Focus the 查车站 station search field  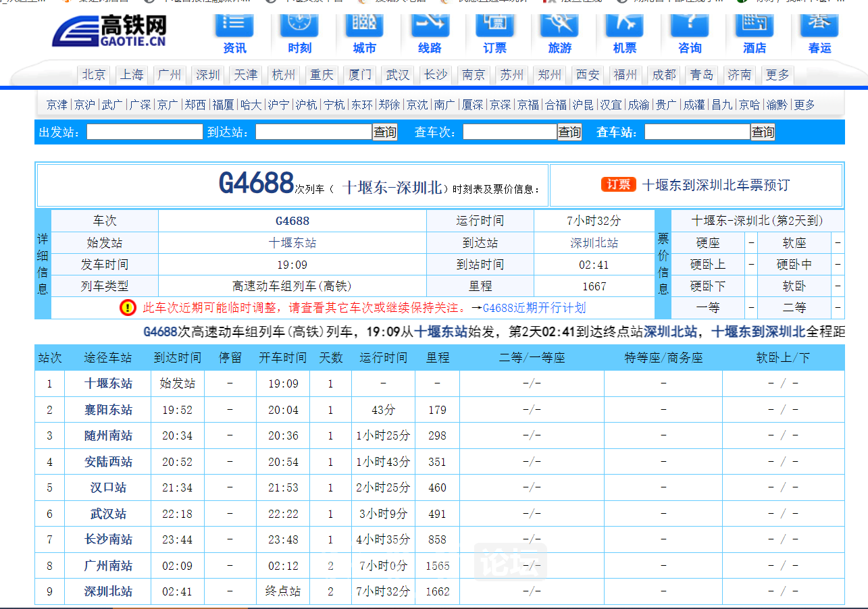[x=697, y=132]
